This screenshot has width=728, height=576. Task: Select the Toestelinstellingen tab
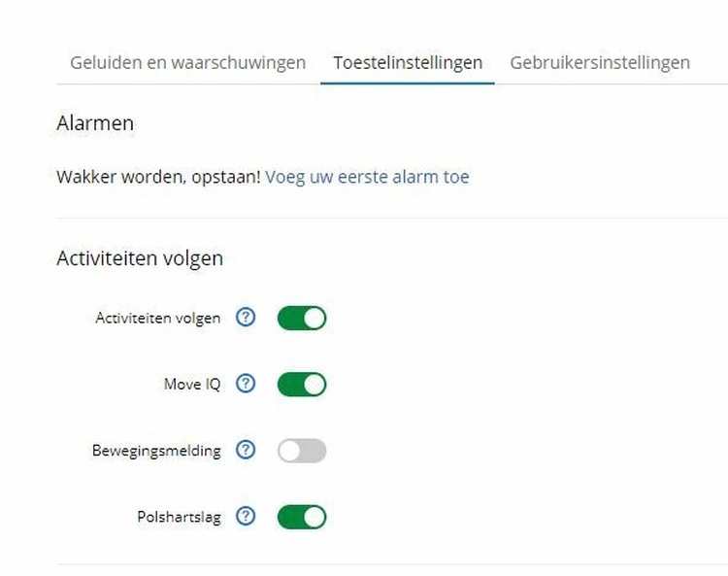pos(408,63)
